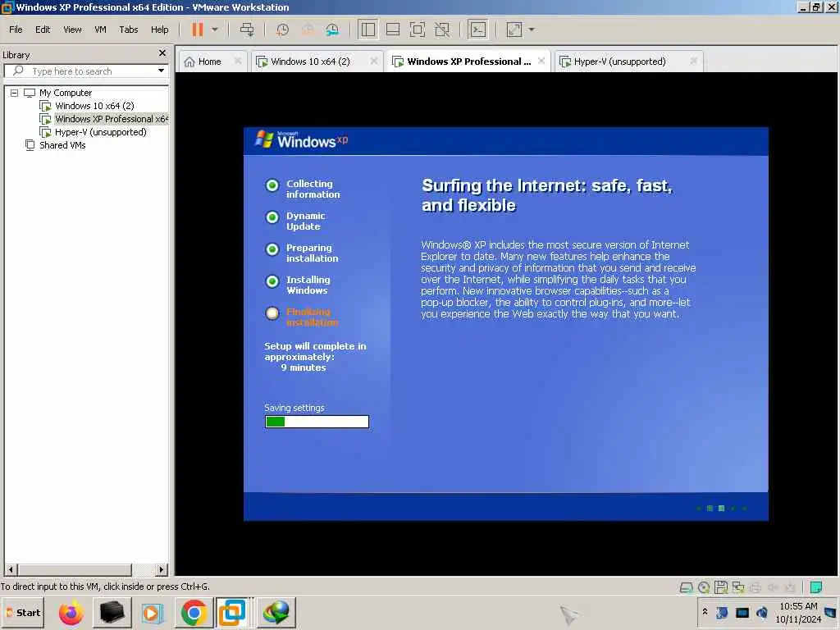Screen dimensions: 840x630
Task: Click the '9 minutes' remaining time text
Action: tap(304, 367)
